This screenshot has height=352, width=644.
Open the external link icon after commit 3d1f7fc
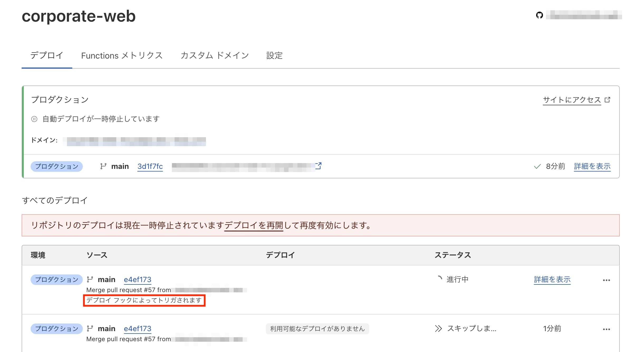tap(319, 166)
